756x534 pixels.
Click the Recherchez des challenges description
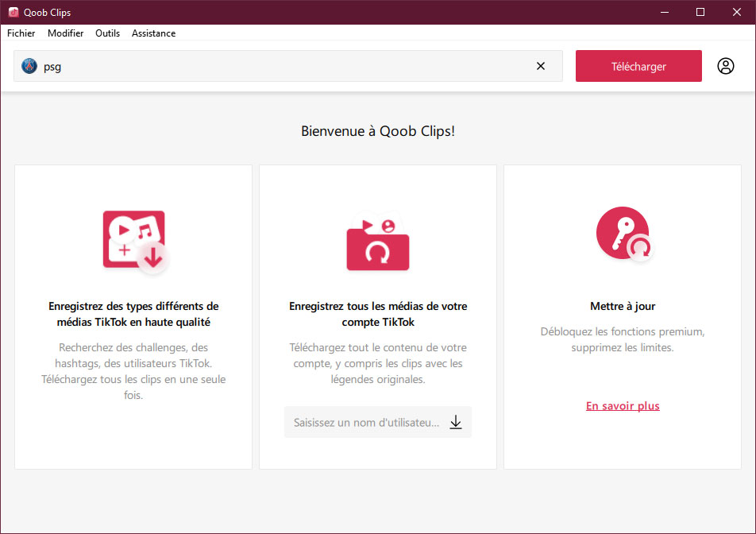click(x=133, y=371)
